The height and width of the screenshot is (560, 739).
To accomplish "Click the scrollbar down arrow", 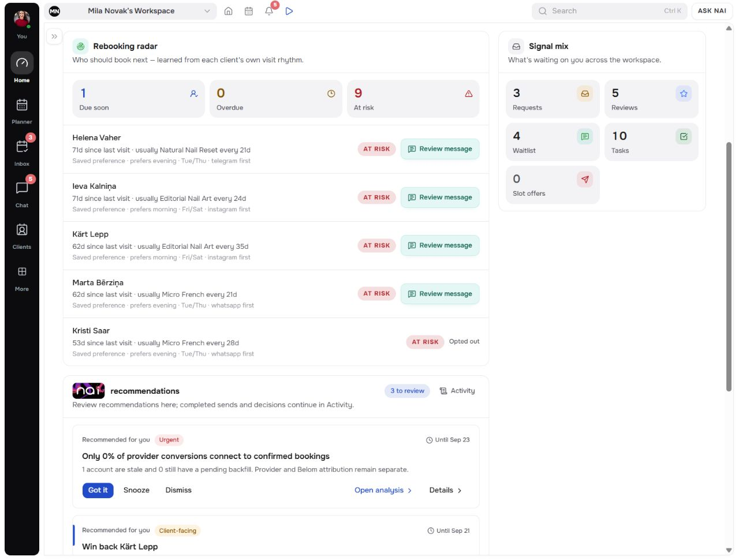I will 729,550.
